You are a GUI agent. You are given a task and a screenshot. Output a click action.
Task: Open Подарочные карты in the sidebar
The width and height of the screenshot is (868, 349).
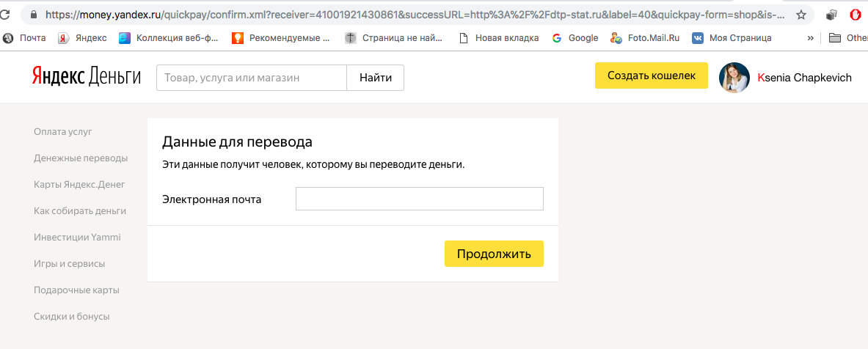76,290
